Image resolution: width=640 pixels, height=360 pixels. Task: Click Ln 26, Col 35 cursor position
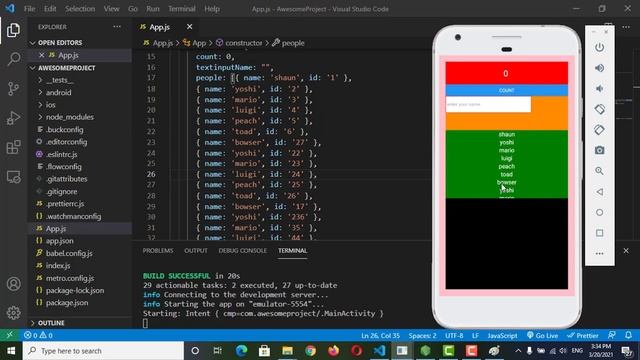380,336
